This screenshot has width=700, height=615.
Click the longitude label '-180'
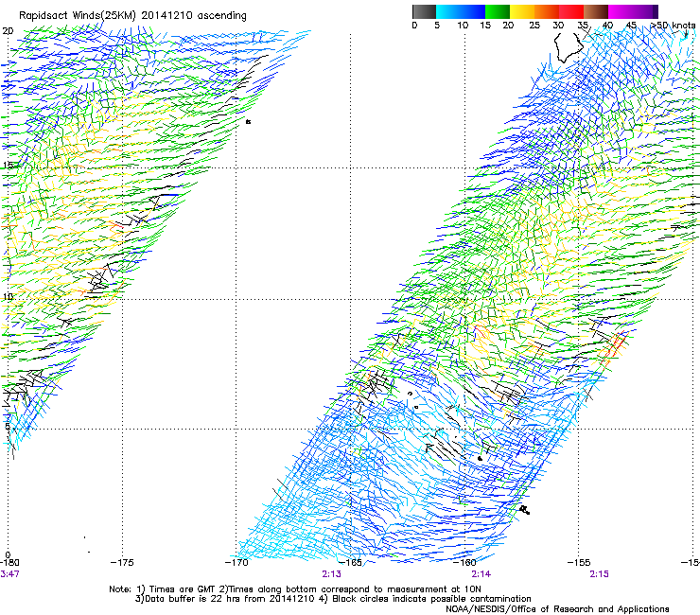9,563
